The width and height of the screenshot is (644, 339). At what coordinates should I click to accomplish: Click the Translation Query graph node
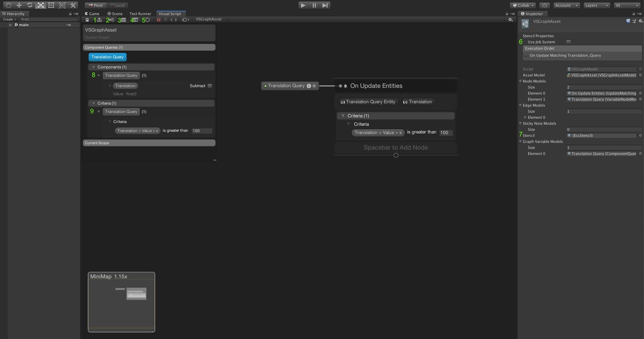pyautogui.click(x=290, y=86)
